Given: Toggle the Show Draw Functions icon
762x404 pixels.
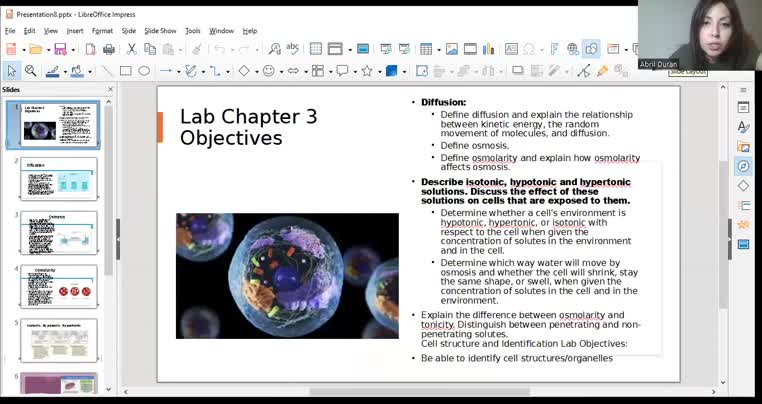Looking at the screenshot, I should [x=591, y=49].
